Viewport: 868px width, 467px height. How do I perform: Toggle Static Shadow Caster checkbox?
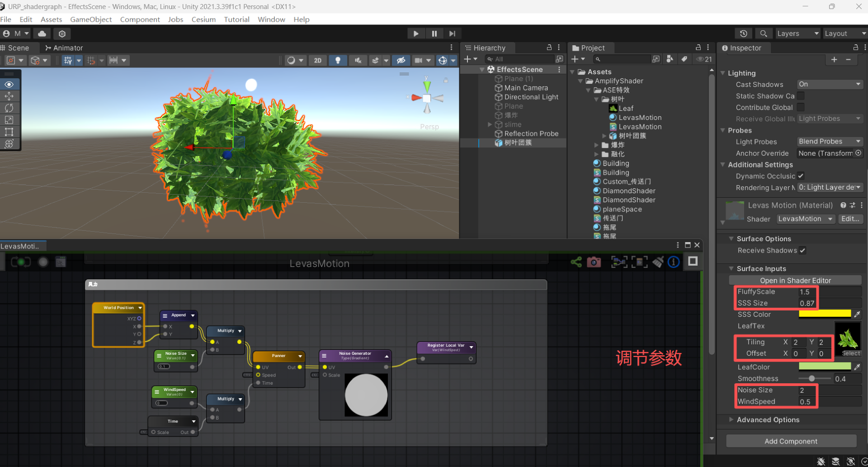801,95
